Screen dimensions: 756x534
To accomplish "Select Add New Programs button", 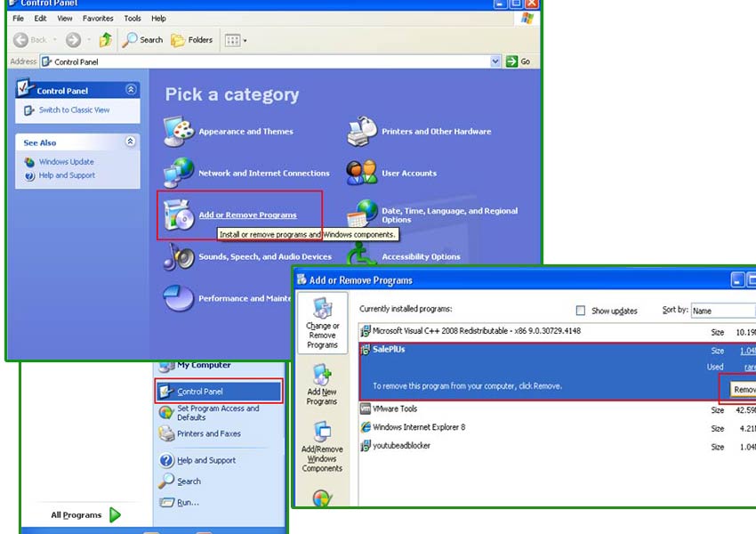I will click(x=322, y=384).
